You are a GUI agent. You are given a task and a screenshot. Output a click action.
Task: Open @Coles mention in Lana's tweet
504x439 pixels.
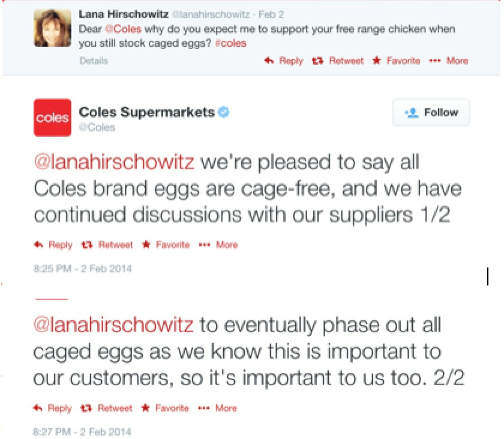124,29
